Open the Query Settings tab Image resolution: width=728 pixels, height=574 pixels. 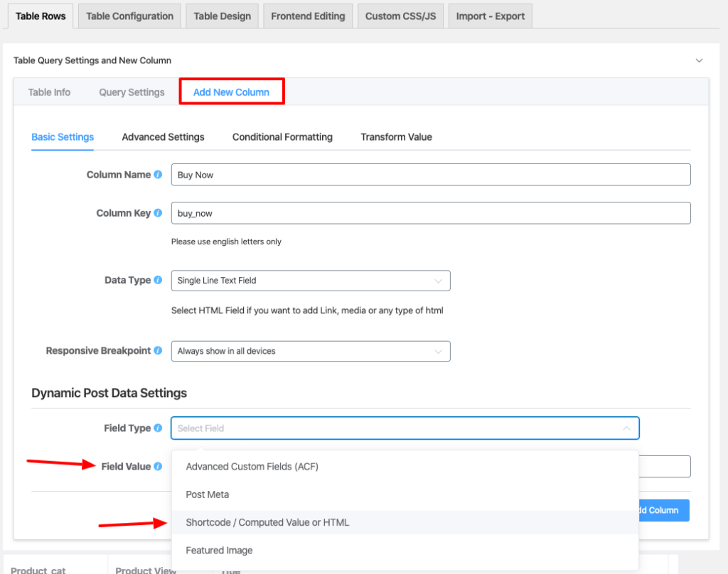[132, 92]
